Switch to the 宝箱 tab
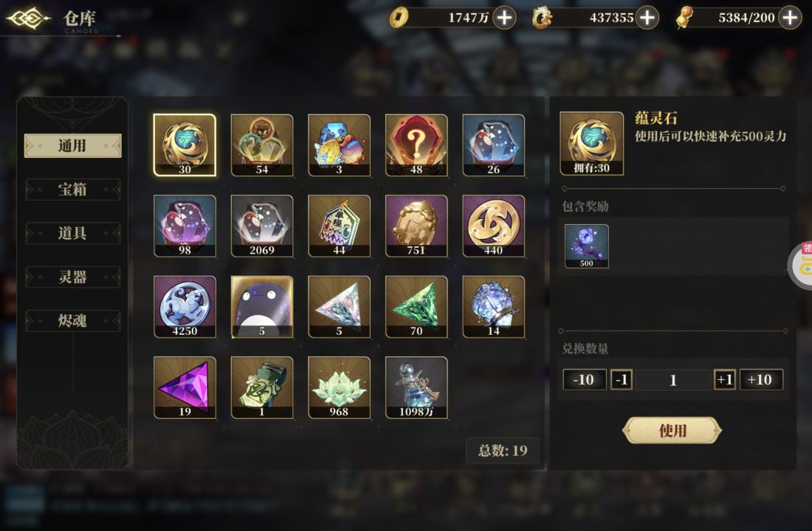The image size is (812, 531). (x=72, y=190)
